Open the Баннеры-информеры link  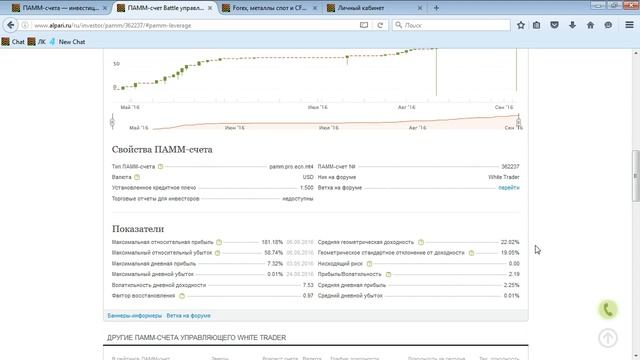[135, 316]
